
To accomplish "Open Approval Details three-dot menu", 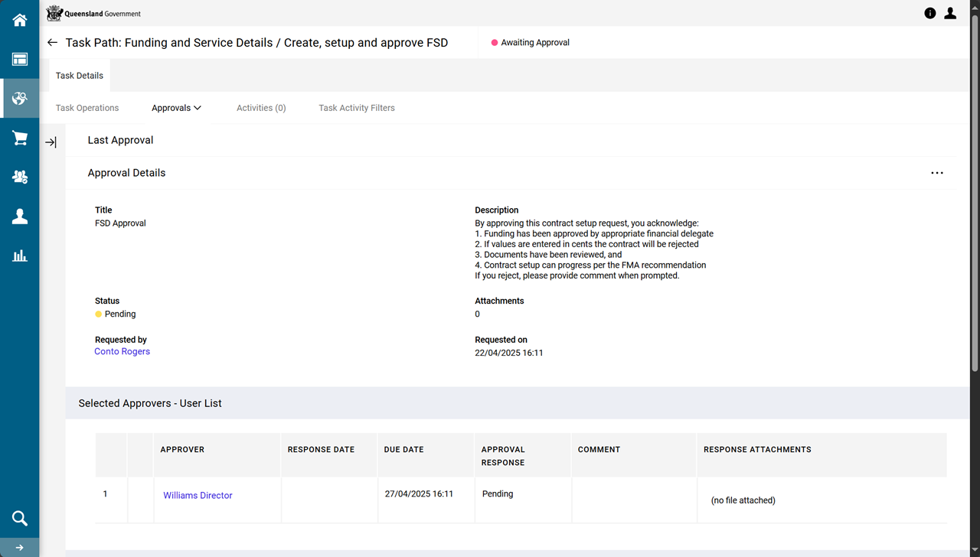I will point(936,173).
